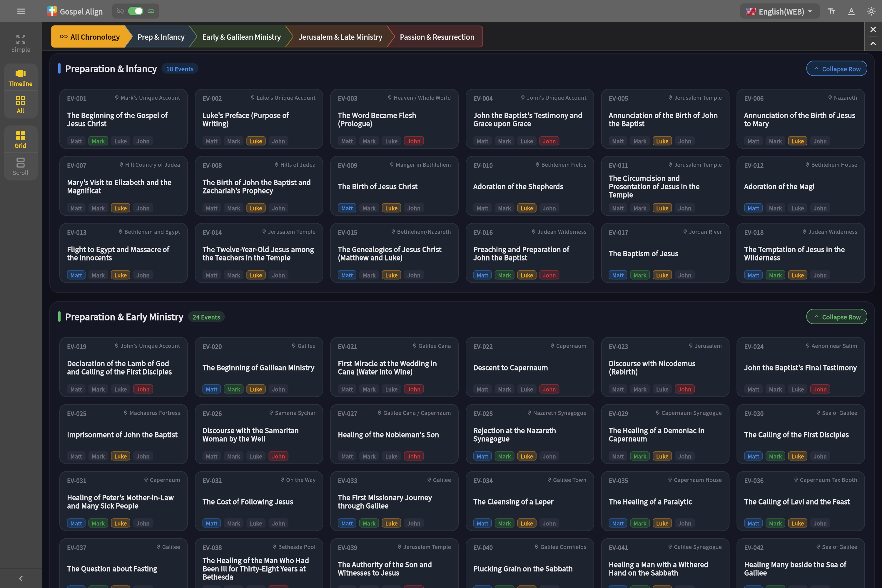Toggle the light/dark theme sun icon
Screen dimensions: 882x588
871,11
